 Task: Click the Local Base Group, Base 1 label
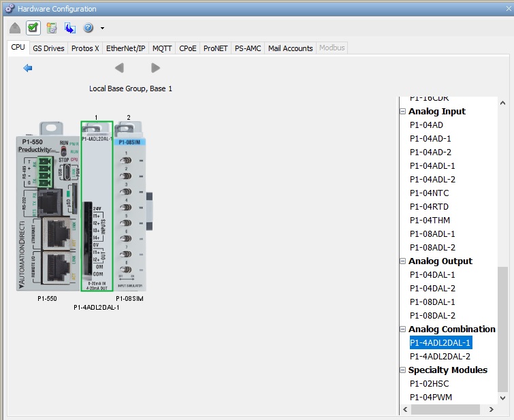(x=131, y=89)
